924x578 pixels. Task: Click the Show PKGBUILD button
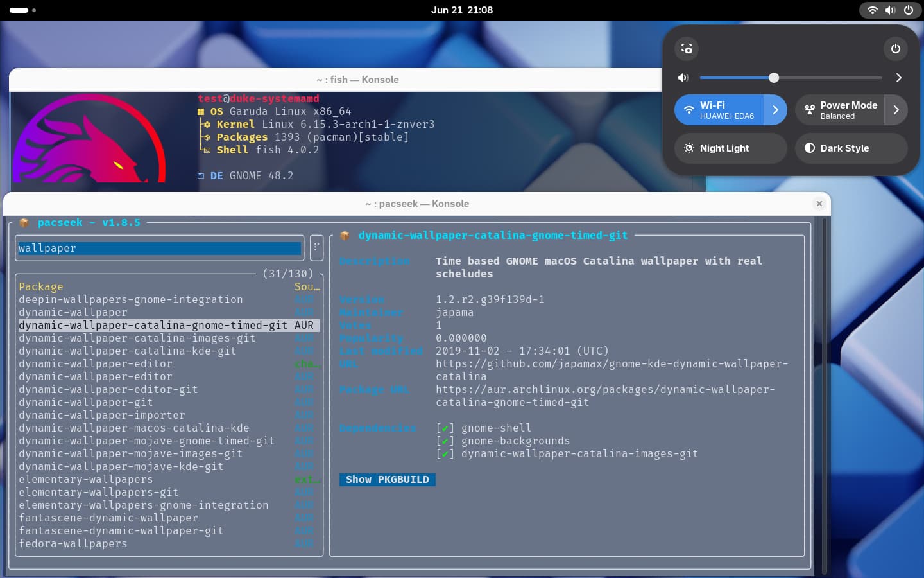point(388,480)
